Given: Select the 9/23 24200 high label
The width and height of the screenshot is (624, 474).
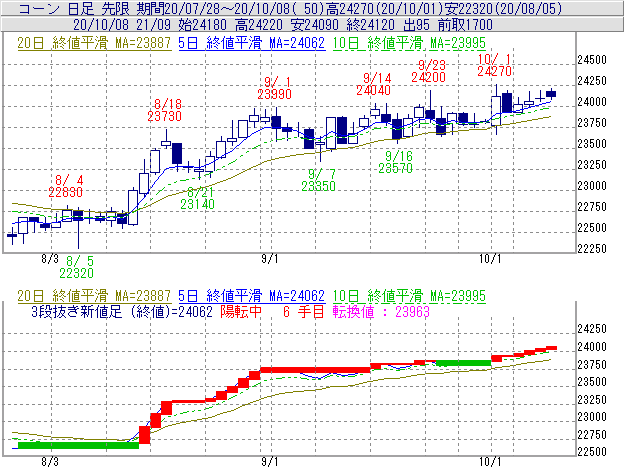Looking at the screenshot, I should [x=429, y=71].
